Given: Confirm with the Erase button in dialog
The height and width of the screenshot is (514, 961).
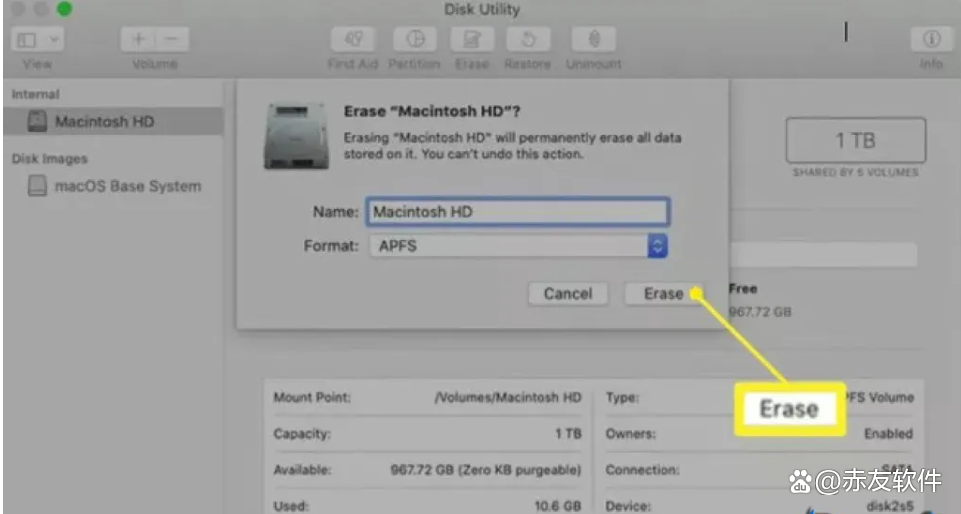Looking at the screenshot, I should click(x=662, y=294).
